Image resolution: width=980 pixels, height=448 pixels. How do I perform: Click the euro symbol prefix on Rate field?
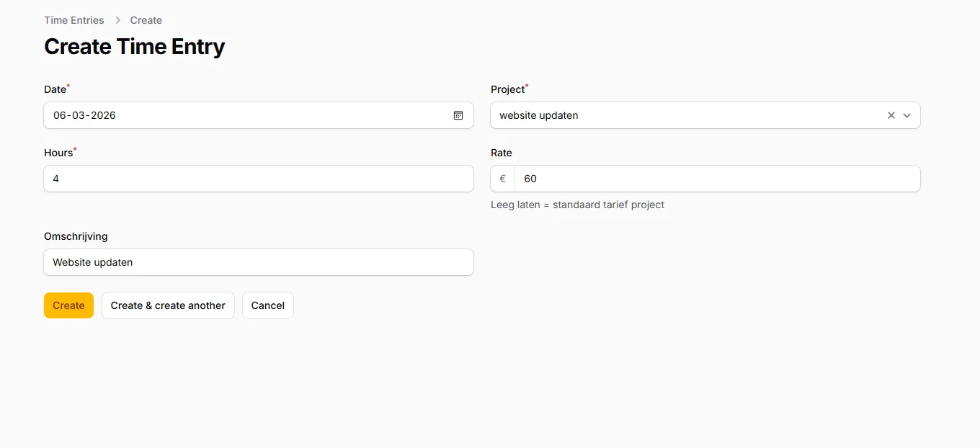pyautogui.click(x=502, y=178)
